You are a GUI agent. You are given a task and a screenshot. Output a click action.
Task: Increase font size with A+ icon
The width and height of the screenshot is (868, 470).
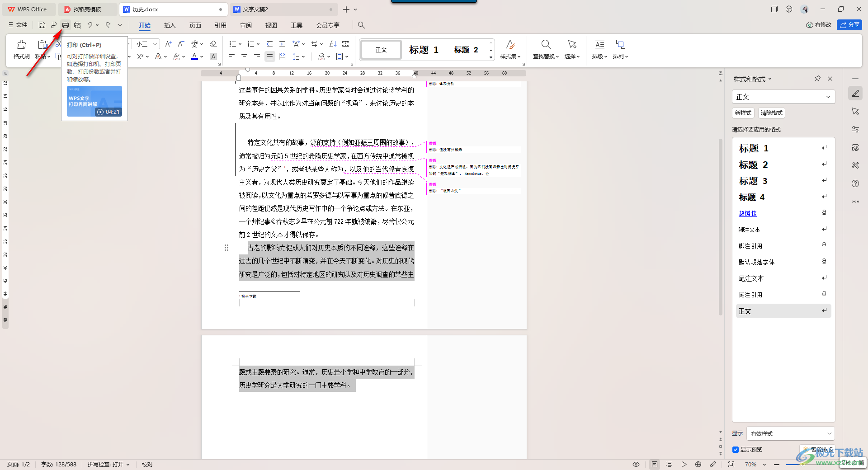[168, 44]
